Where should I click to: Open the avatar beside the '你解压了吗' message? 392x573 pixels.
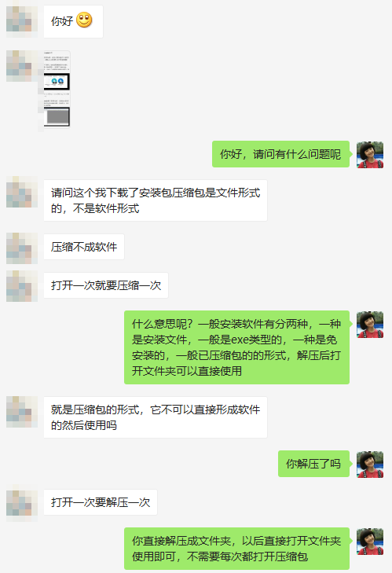click(x=370, y=465)
